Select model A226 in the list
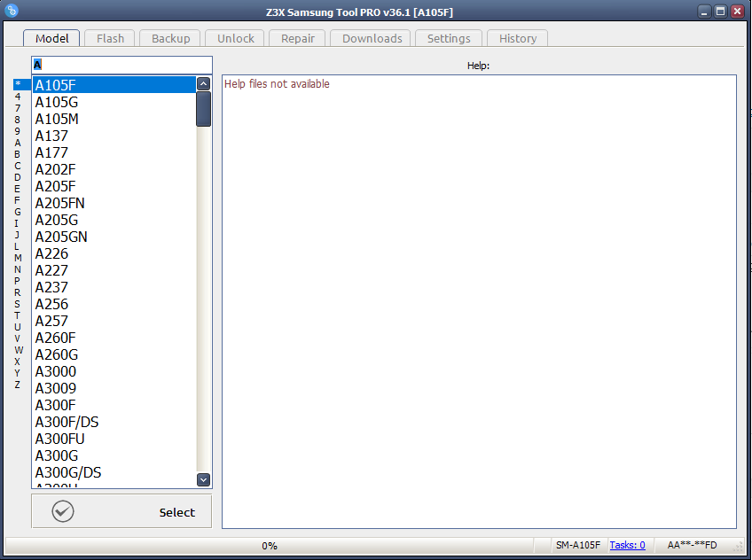This screenshot has width=752, height=560. [x=114, y=253]
